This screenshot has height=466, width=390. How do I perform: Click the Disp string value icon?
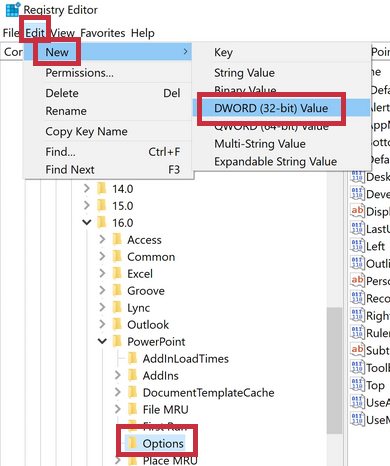(357, 211)
